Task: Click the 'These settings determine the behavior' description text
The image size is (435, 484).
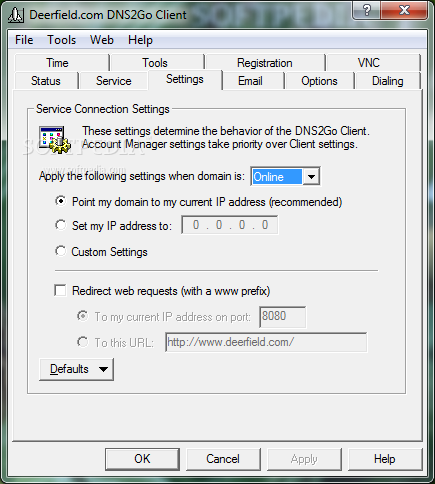Action: 226,137
